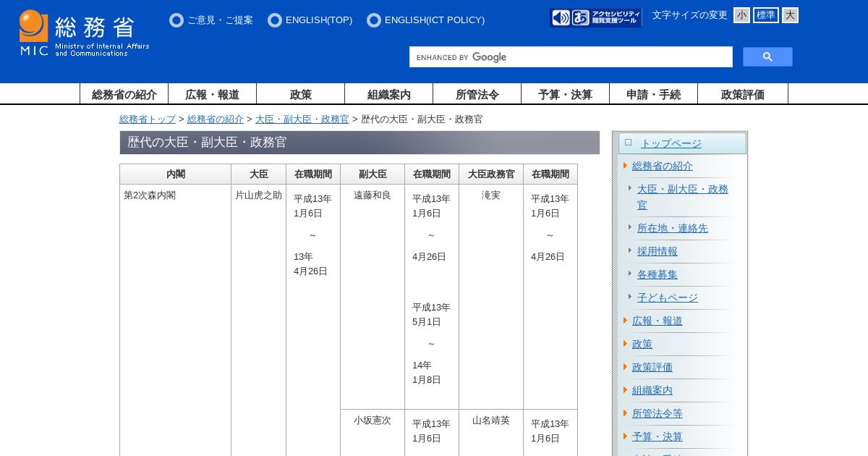Click orange arrow beside sidebar 予算・決算

(626, 436)
